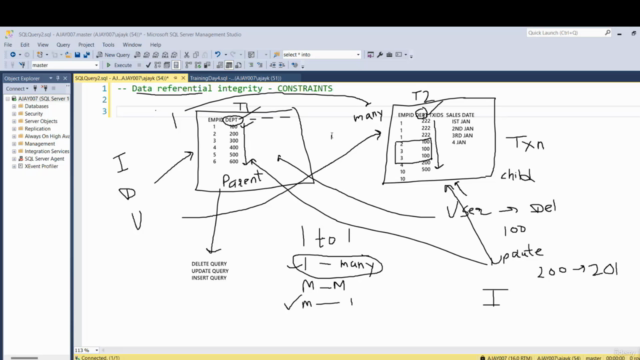
Task: Click the New Query button
Action: (x=113, y=55)
